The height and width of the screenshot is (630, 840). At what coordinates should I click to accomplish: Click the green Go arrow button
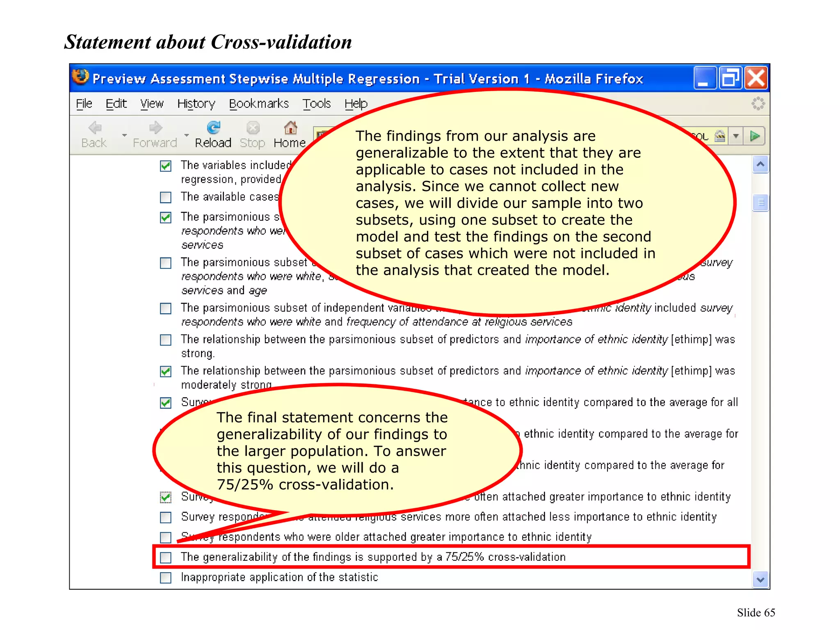[755, 136]
